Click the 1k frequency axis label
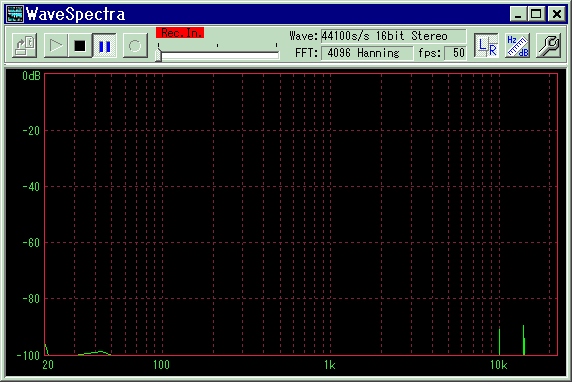This screenshot has width=572, height=384. 330,365
